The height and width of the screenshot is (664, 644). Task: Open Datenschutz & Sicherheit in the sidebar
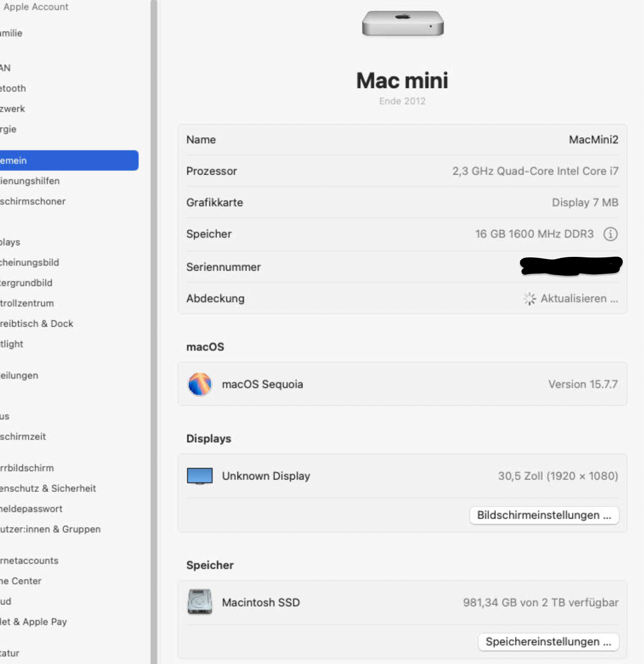[x=48, y=488]
